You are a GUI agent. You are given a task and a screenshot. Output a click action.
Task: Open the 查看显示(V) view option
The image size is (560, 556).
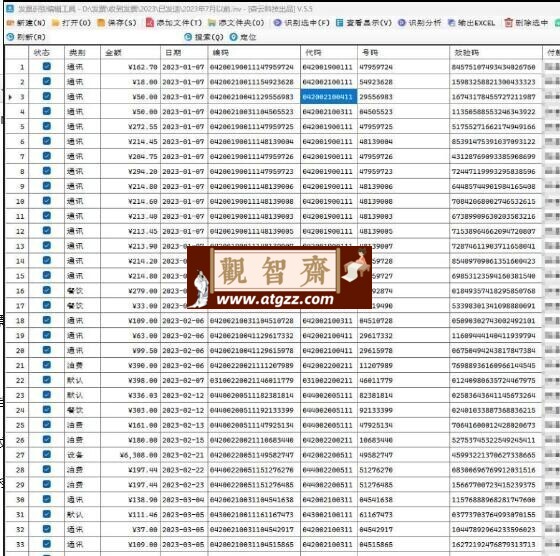point(364,23)
